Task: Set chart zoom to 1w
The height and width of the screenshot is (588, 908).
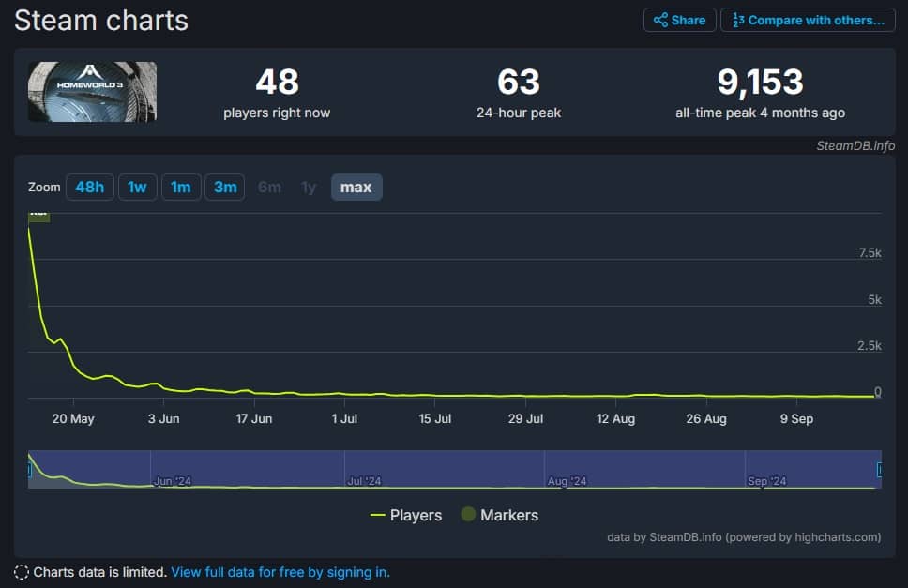Action: click(x=137, y=187)
